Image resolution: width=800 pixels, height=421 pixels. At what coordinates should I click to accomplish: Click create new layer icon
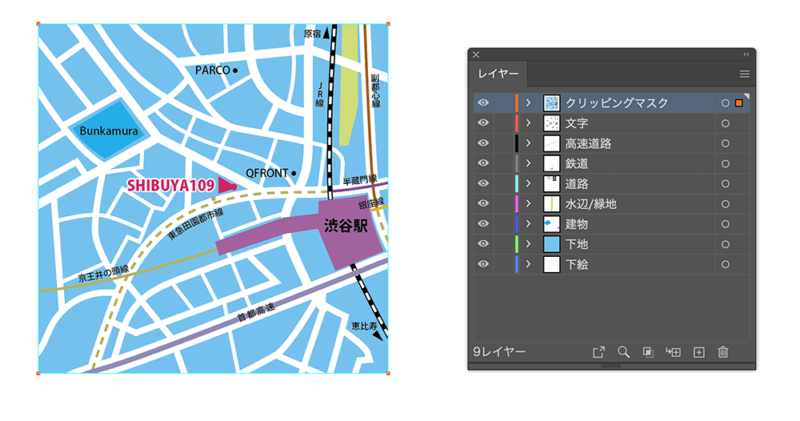(x=698, y=352)
